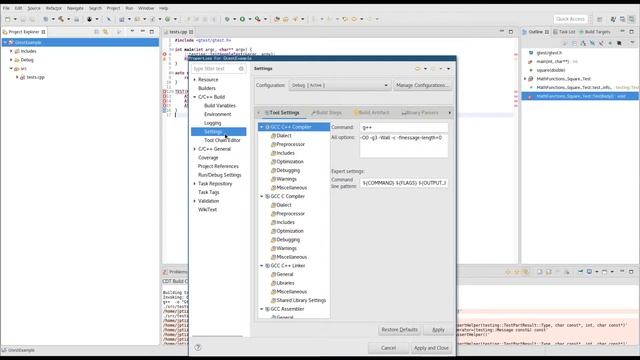Select Environment in properties tree
This screenshot has height=360, width=640.
click(218, 114)
